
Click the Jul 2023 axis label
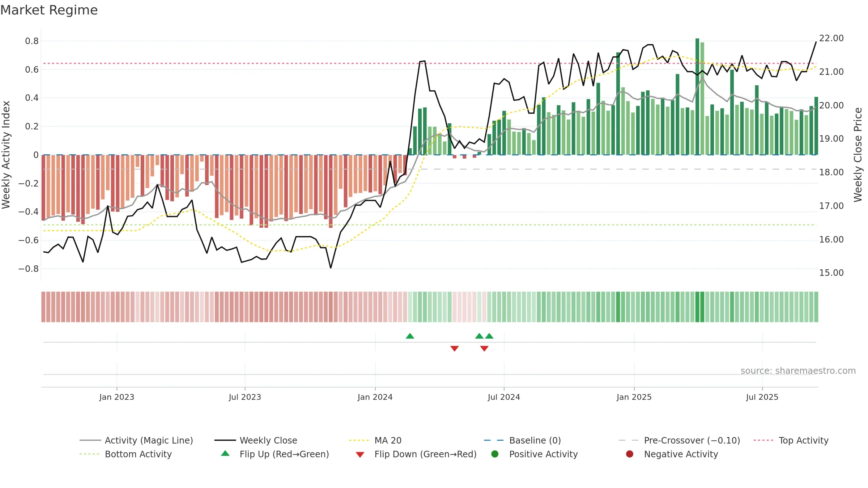pos(245,397)
